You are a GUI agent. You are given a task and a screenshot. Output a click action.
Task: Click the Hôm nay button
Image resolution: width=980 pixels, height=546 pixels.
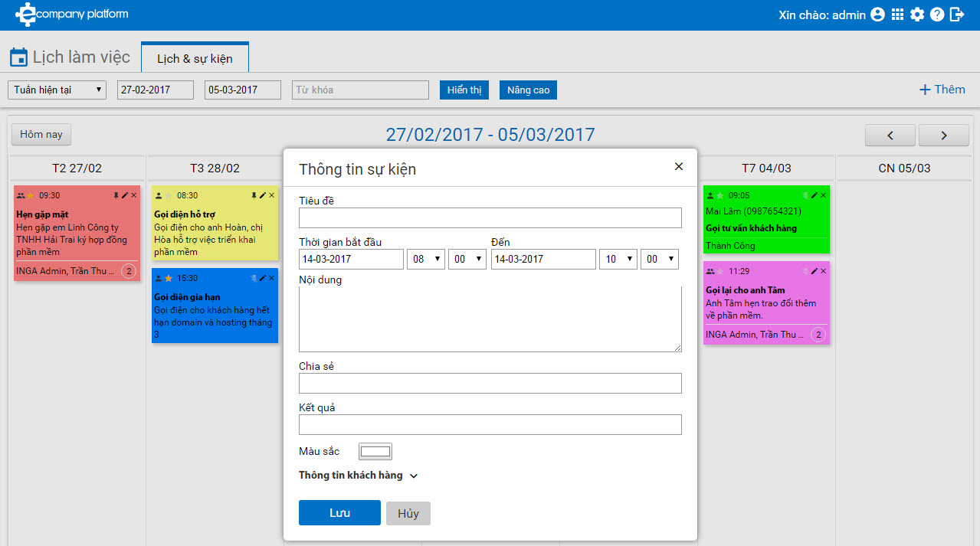pos(41,135)
